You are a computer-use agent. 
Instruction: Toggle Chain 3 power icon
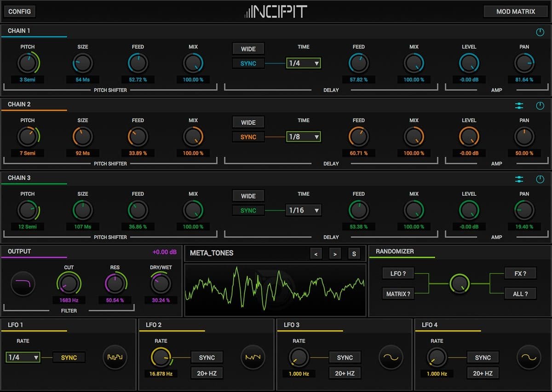(540, 179)
